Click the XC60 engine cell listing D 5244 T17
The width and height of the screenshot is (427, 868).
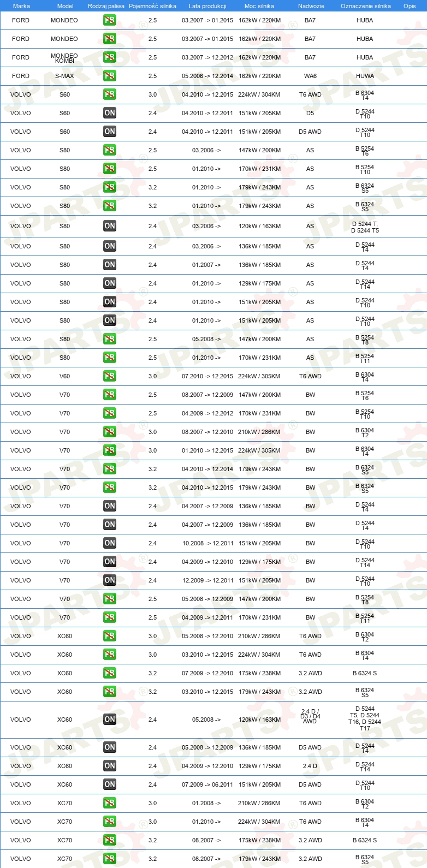point(365,718)
